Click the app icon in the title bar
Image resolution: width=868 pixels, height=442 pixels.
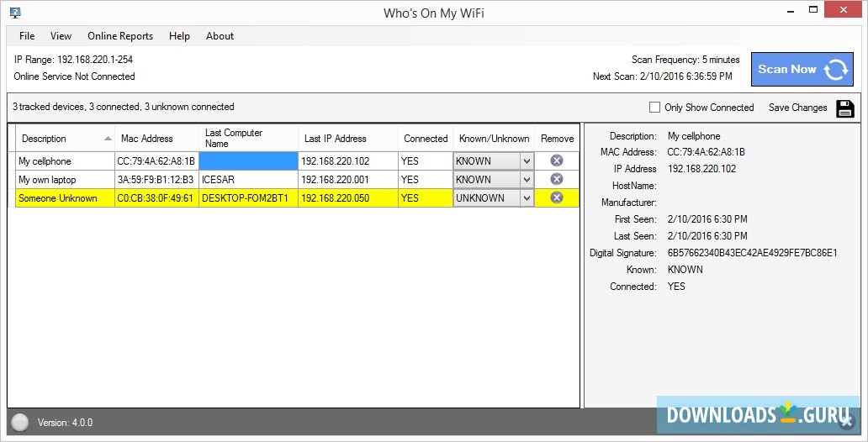(15, 13)
